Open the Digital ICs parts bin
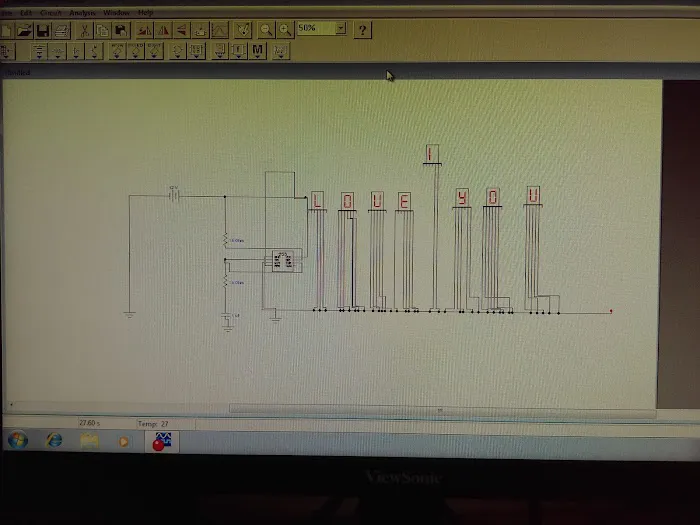This screenshot has width=700, height=525. click(x=154, y=51)
